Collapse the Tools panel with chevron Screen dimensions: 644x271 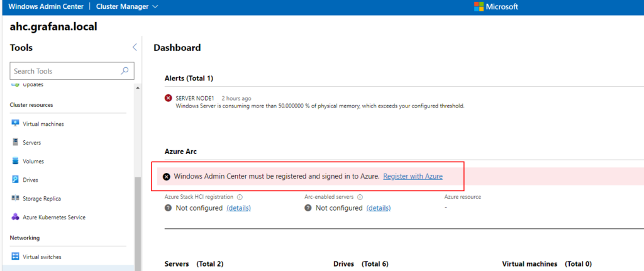point(135,47)
